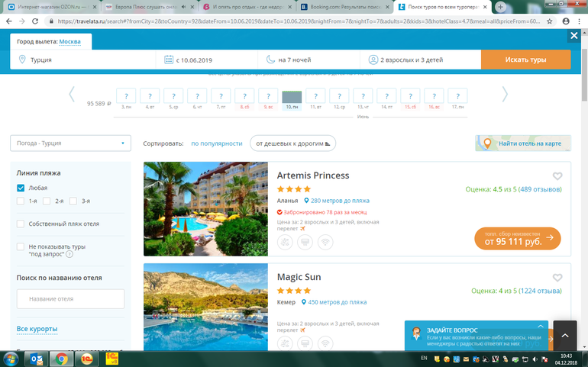
Task: Check Не показывать туры под запрос
Action: point(21,247)
